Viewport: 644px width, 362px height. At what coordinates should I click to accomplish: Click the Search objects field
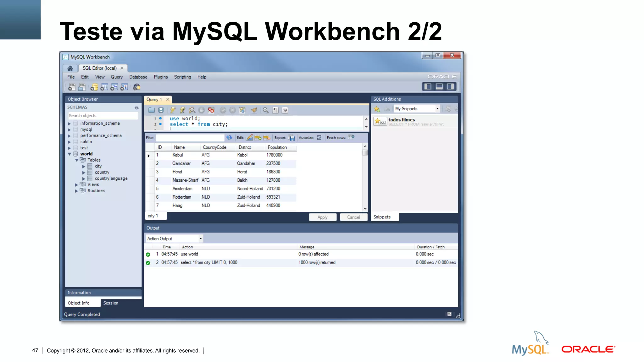(103, 116)
